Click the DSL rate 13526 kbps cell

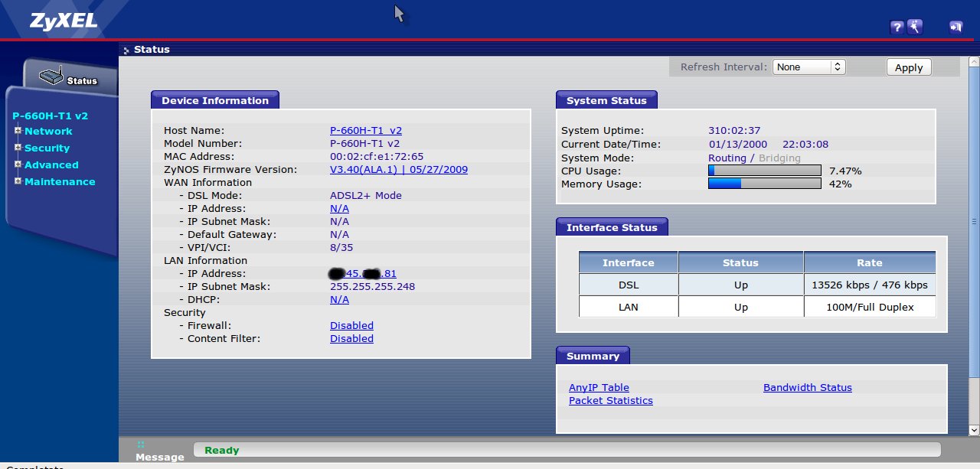[870, 285]
